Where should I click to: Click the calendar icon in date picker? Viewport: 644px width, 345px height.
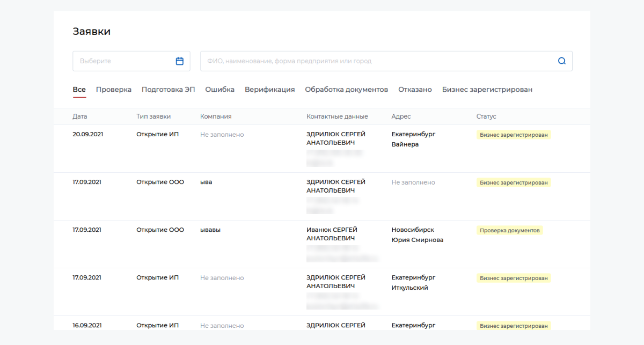tap(180, 61)
